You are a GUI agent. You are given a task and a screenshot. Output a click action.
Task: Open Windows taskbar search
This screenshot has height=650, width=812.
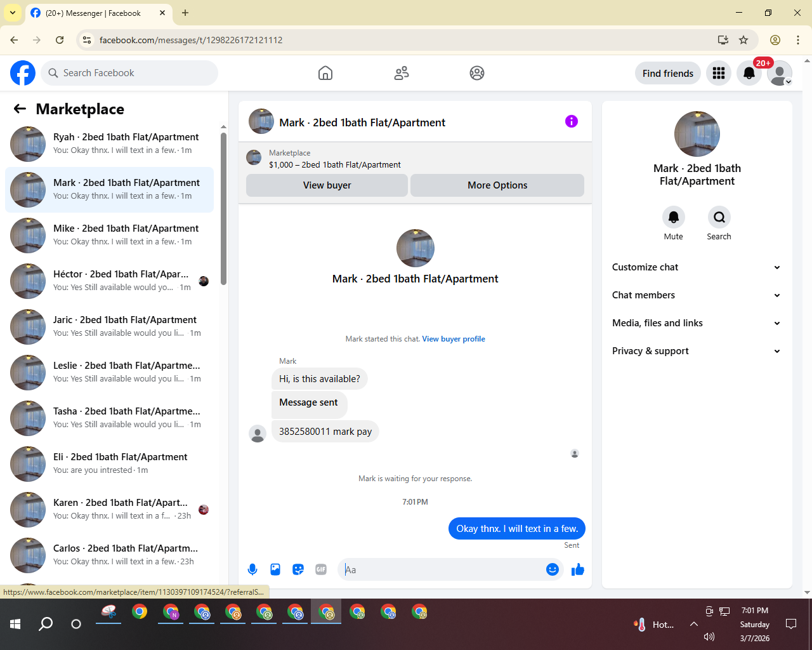(46, 624)
